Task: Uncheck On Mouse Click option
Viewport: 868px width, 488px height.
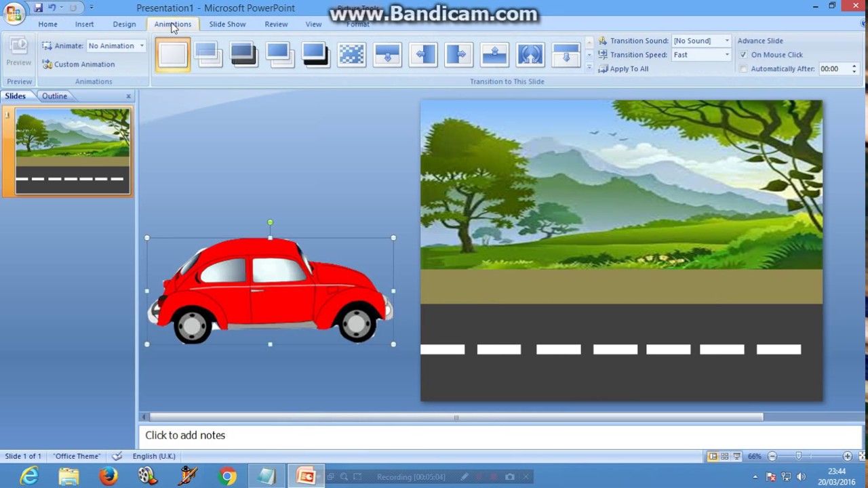Action: [x=744, y=55]
